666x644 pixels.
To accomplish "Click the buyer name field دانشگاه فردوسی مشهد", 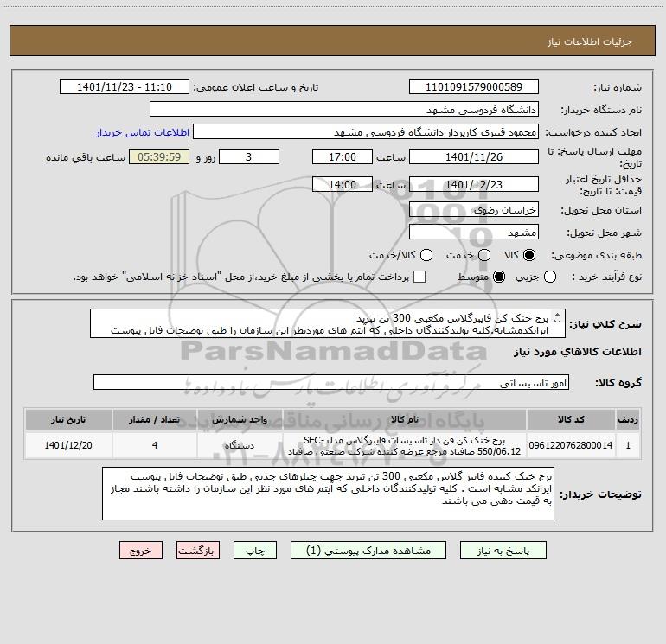I will 344,110.
